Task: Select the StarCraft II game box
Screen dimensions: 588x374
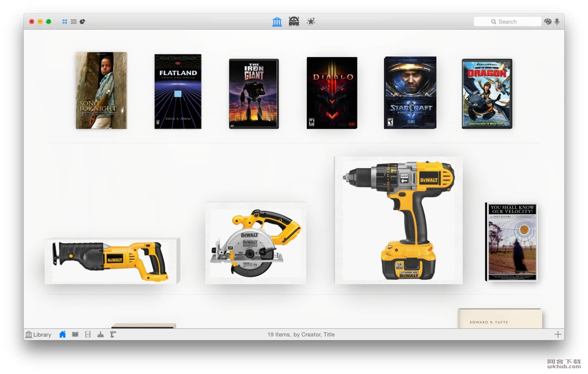Action: click(410, 92)
